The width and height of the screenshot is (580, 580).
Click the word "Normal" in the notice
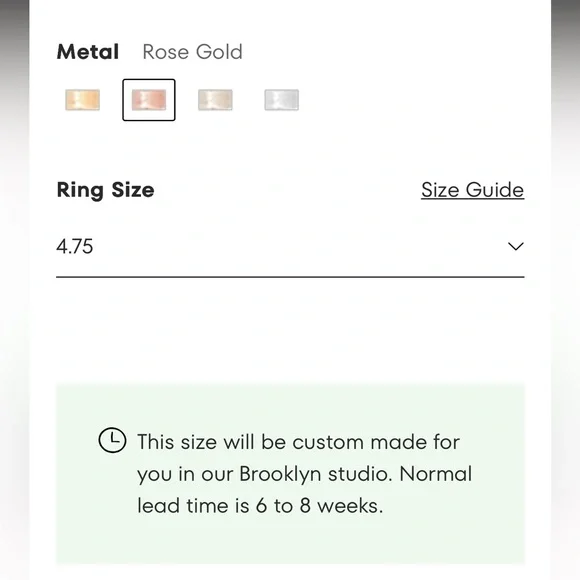(436, 474)
